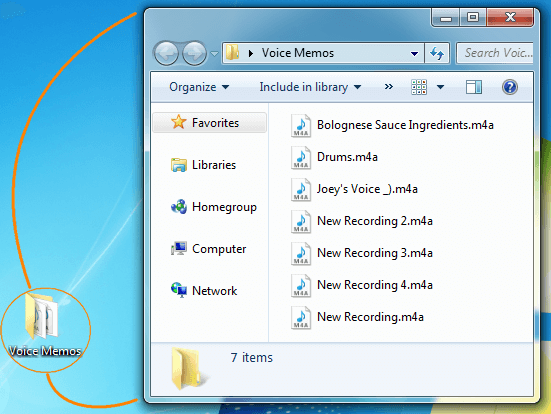Click the 7 items status text
Image resolution: width=551 pixels, height=414 pixels.
(252, 357)
